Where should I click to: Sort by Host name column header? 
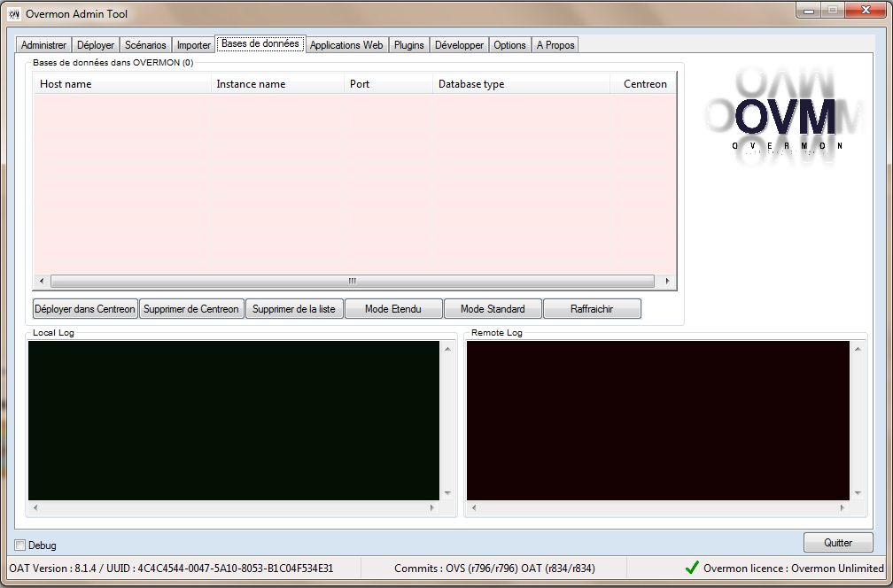pos(122,83)
